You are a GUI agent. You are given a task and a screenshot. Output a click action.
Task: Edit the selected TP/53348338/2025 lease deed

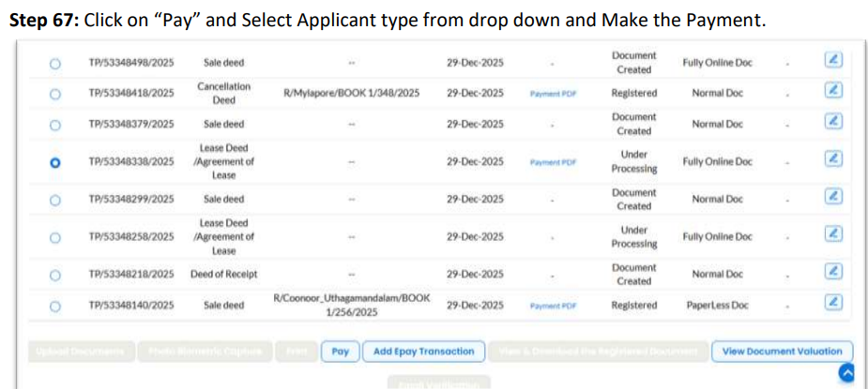[x=833, y=158]
